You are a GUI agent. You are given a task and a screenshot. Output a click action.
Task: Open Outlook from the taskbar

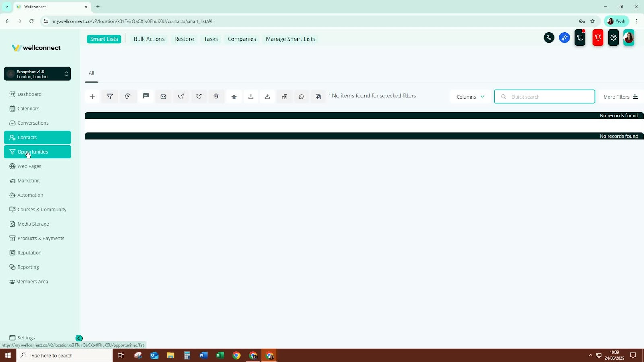pyautogui.click(x=154, y=356)
